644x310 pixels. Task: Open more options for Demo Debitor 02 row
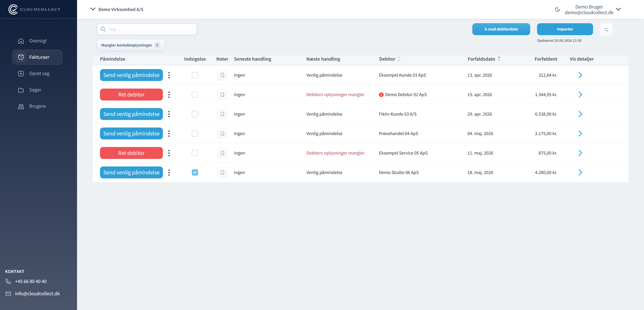[169, 95]
